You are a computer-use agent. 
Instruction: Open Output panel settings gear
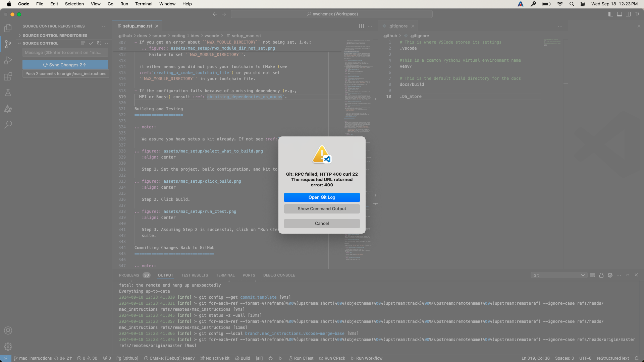coord(610,275)
